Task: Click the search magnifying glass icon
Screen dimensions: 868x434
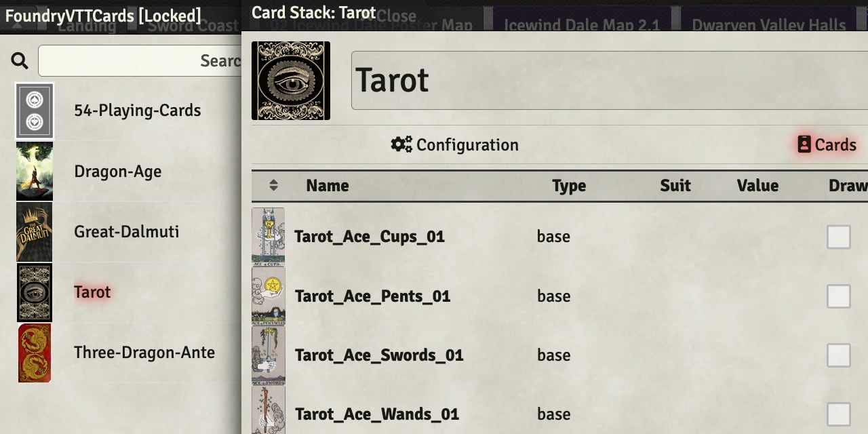Action: 19,60
